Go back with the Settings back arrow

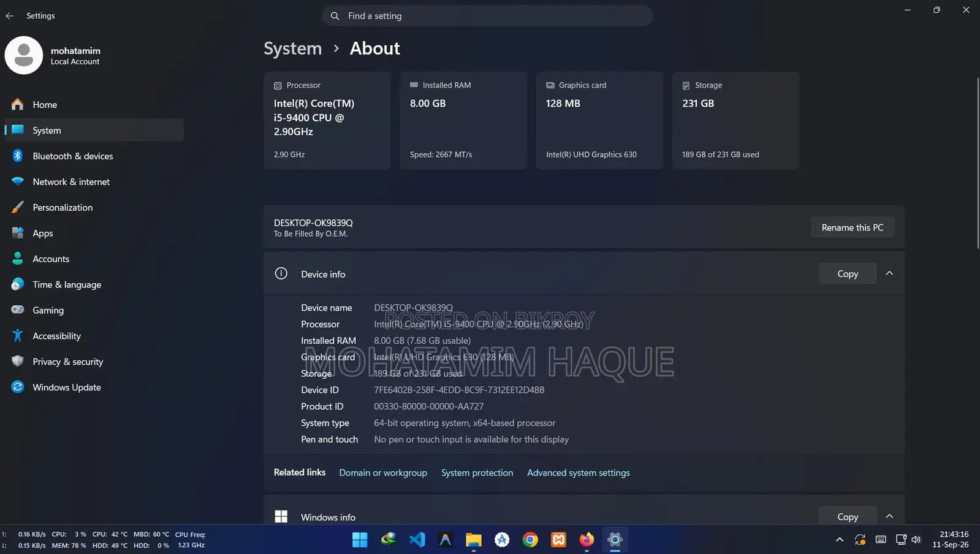coord(10,16)
